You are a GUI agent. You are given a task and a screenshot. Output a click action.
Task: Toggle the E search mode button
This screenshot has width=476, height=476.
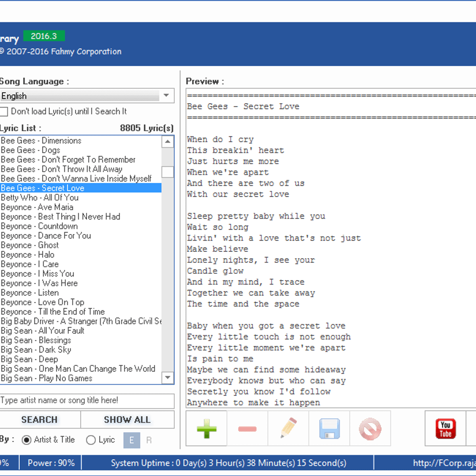click(x=132, y=440)
